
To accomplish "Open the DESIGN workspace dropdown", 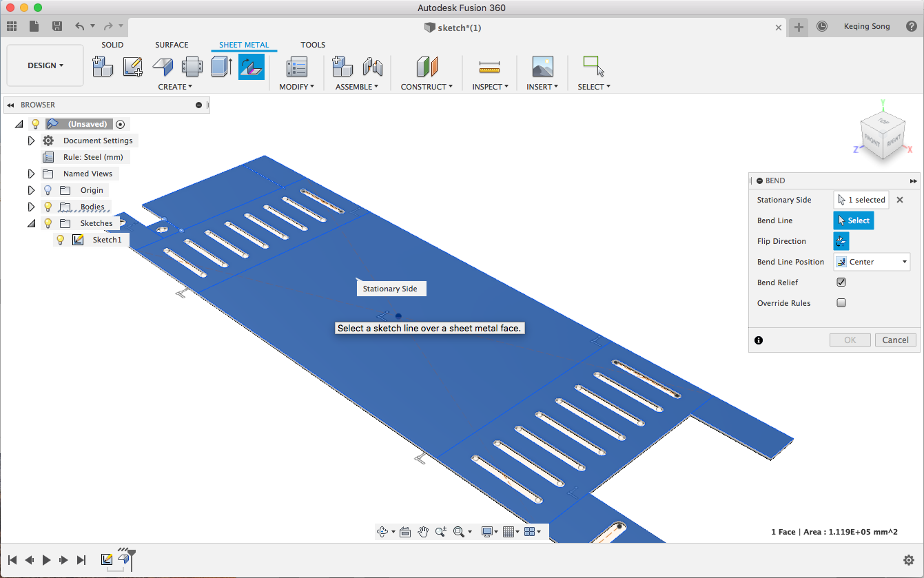I will click(x=45, y=65).
